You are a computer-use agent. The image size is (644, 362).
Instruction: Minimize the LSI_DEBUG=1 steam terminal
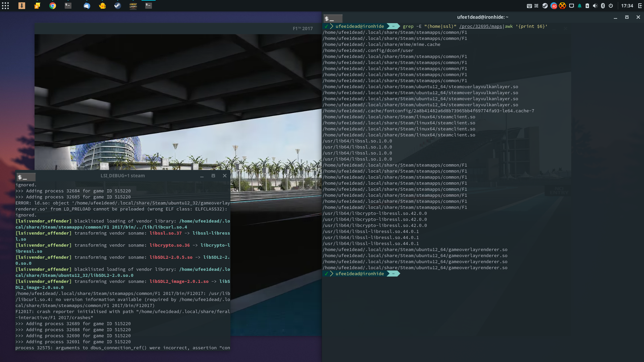click(x=202, y=176)
